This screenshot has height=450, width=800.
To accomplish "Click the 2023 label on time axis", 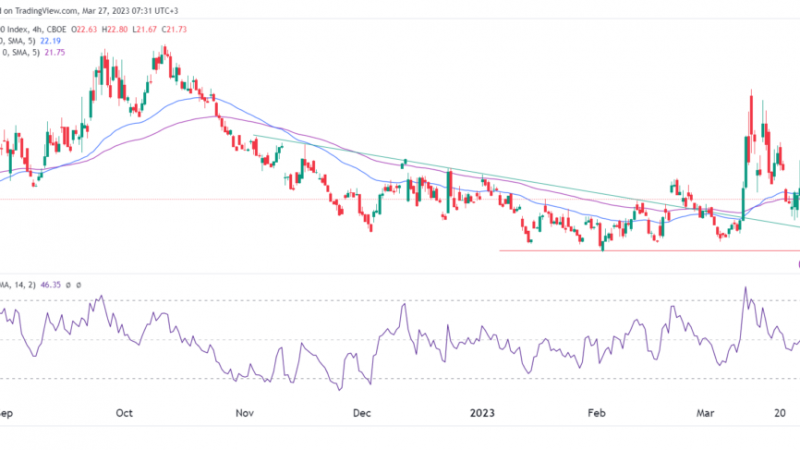I will (482, 413).
